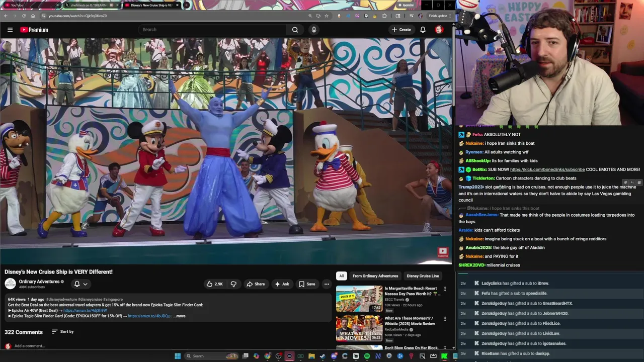Open Discord from the taskbar

[334, 356]
